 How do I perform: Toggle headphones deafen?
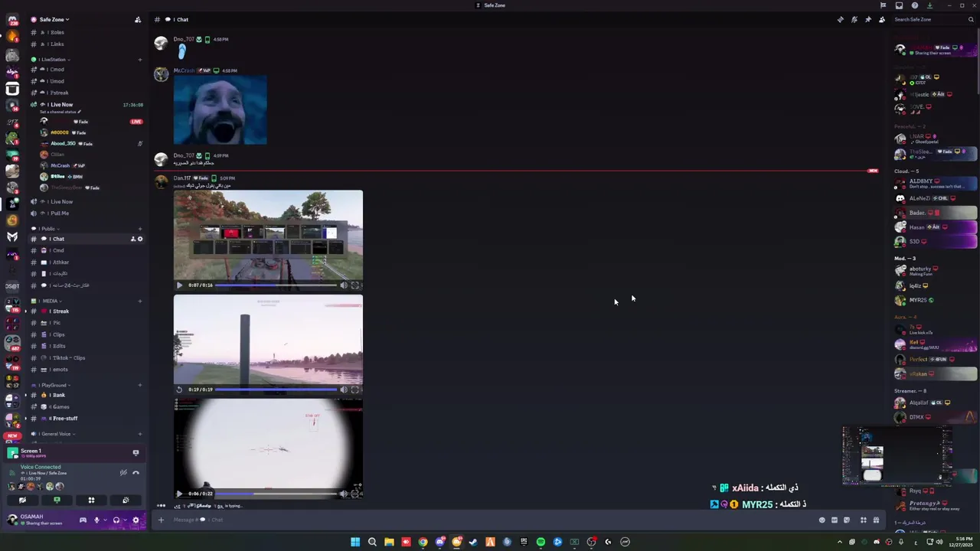(116, 520)
